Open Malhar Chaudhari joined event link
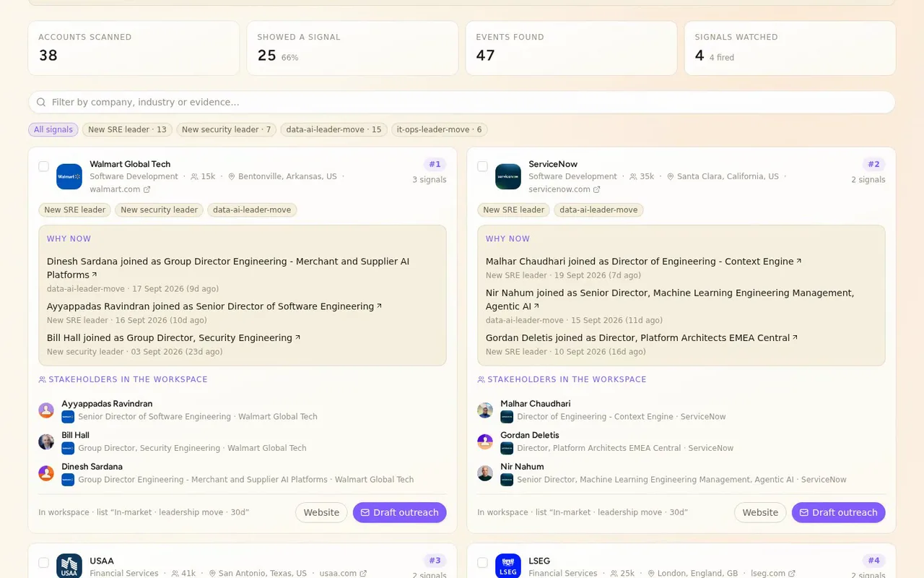924x578 pixels. click(x=644, y=262)
